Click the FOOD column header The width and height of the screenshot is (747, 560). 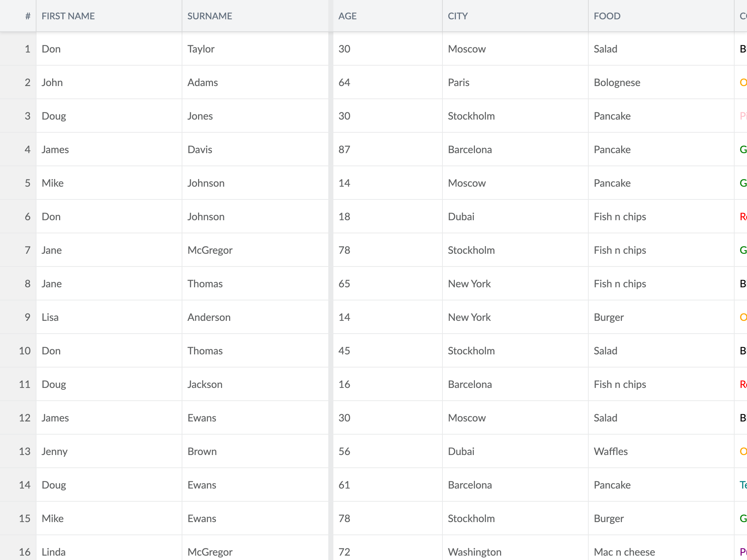[661, 16]
